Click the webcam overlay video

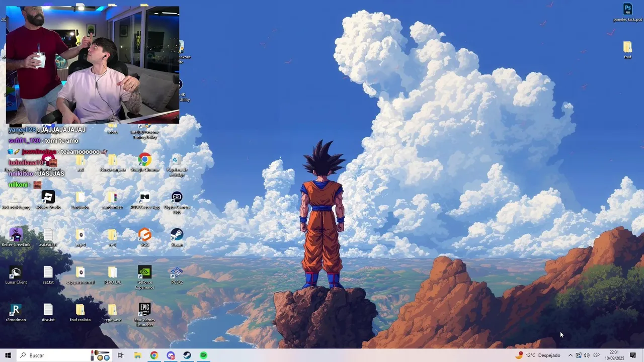click(93, 65)
